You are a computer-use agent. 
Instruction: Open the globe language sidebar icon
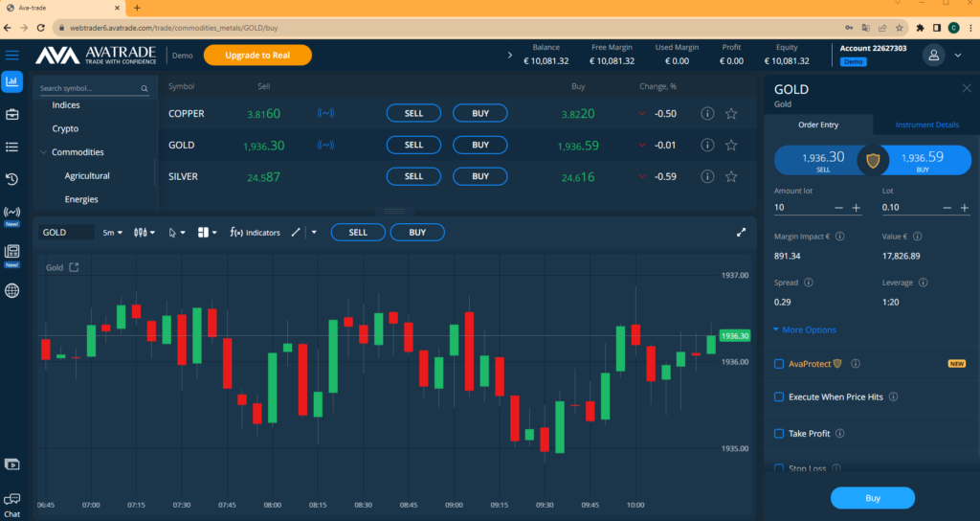[x=11, y=291]
